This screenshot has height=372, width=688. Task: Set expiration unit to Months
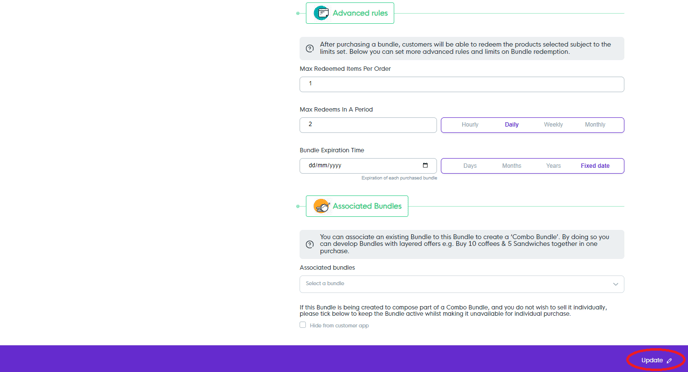[x=512, y=166]
